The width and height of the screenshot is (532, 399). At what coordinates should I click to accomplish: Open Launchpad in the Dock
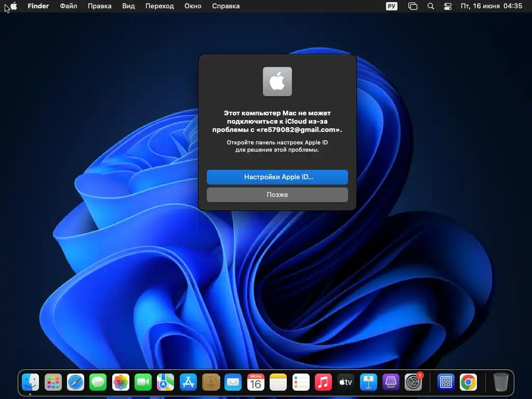click(x=53, y=382)
